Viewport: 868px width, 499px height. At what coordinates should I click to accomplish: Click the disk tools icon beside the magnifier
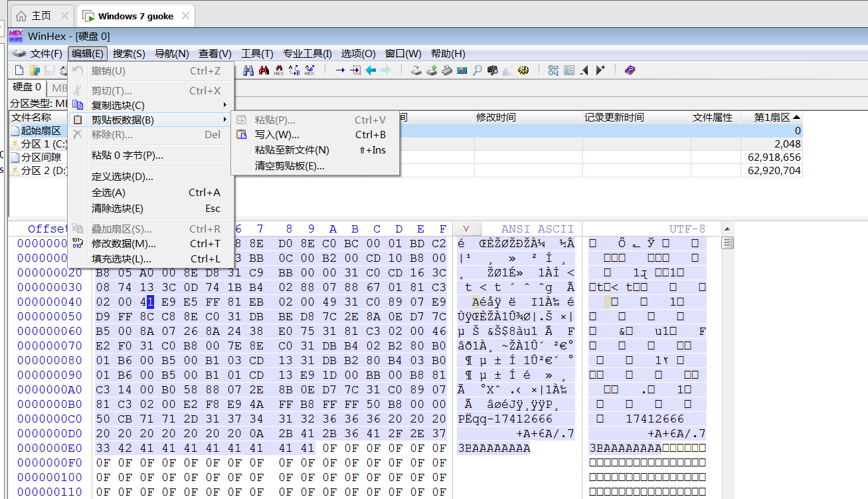click(492, 70)
